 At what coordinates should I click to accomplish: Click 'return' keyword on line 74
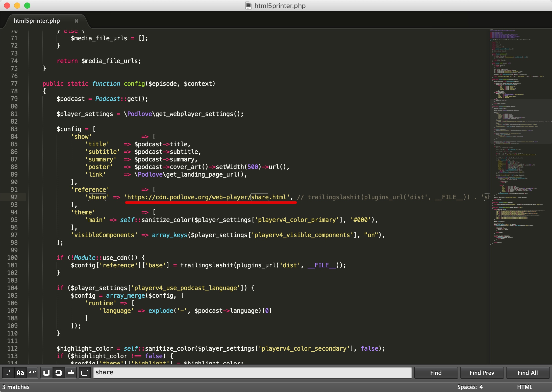(x=67, y=61)
